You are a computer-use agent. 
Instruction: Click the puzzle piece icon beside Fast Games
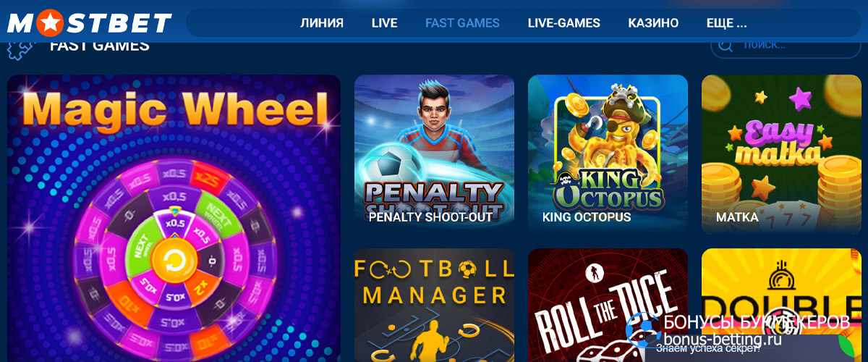point(20,49)
